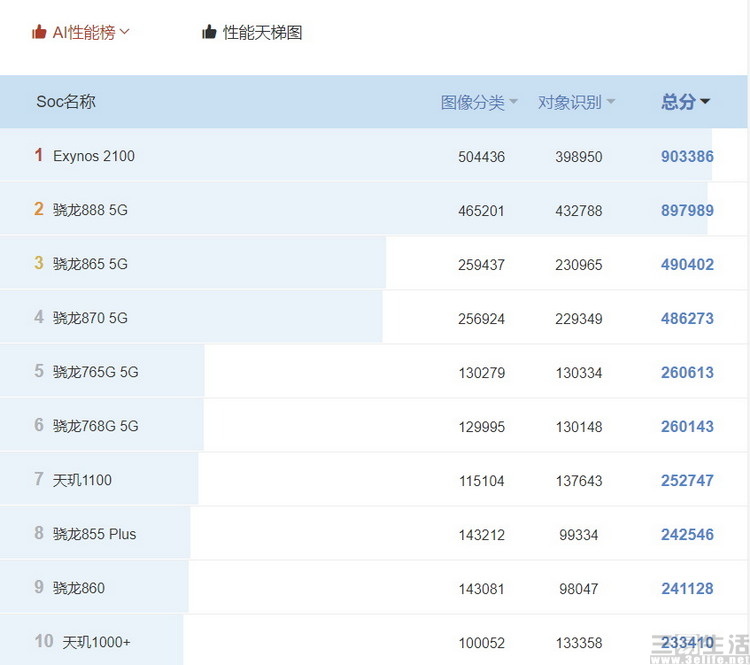This screenshot has width=750, height=665.
Task: Click object recognition value 137643
Action: coord(579,481)
